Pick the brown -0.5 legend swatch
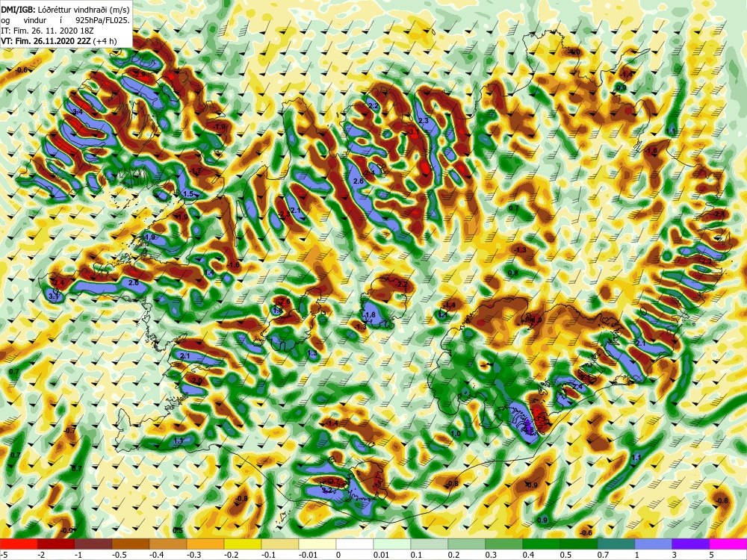747x560 pixels. tap(131, 544)
